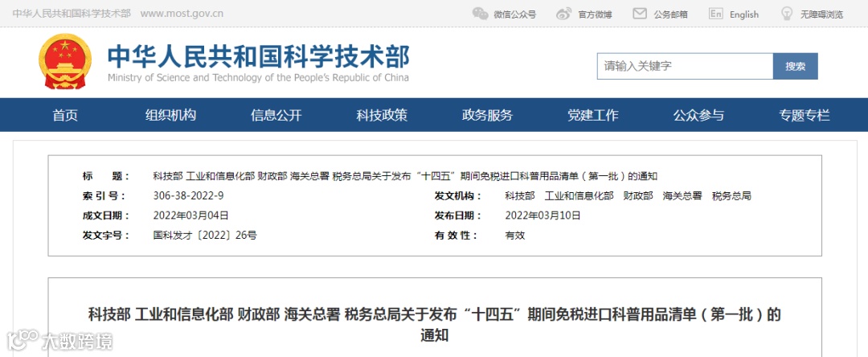
Task: Click the 发文机构 agencies value text
Action: [x=628, y=196]
